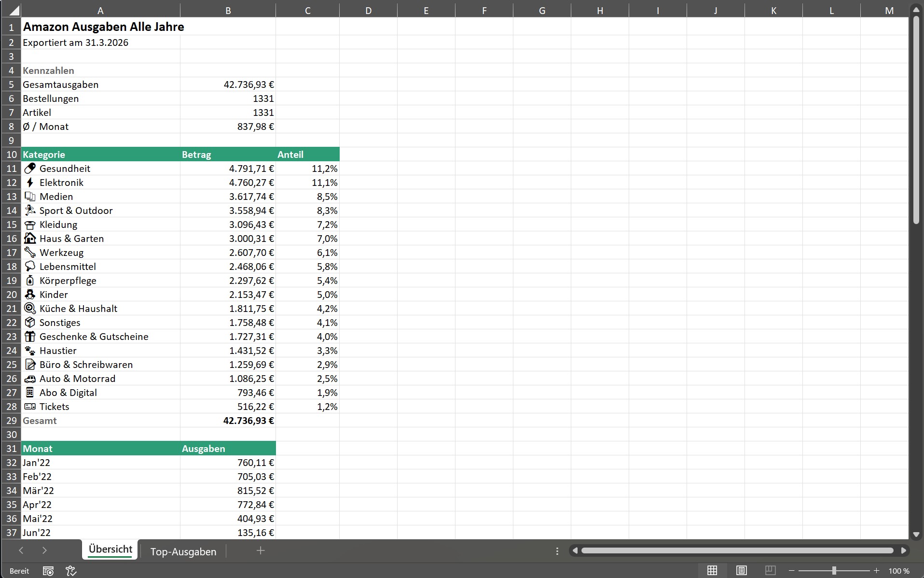This screenshot has width=924, height=578.
Task: Click the 'Ausgaben' header cell
Action: [x=228, y=449]
